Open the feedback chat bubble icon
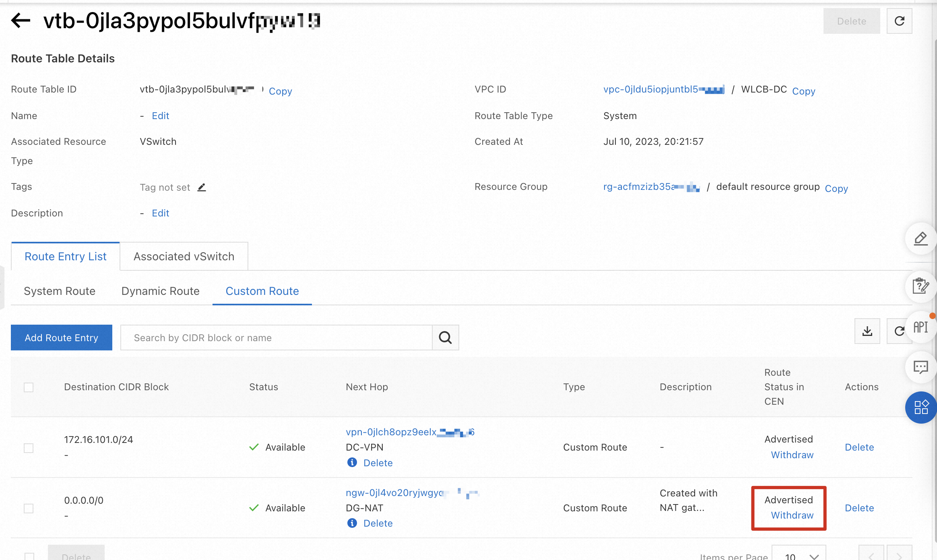 point(920,367)
